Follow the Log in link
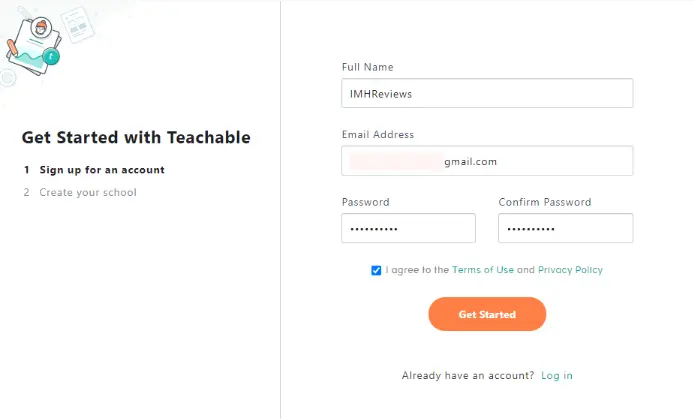 pyautogui.click(x=557, y=376)
